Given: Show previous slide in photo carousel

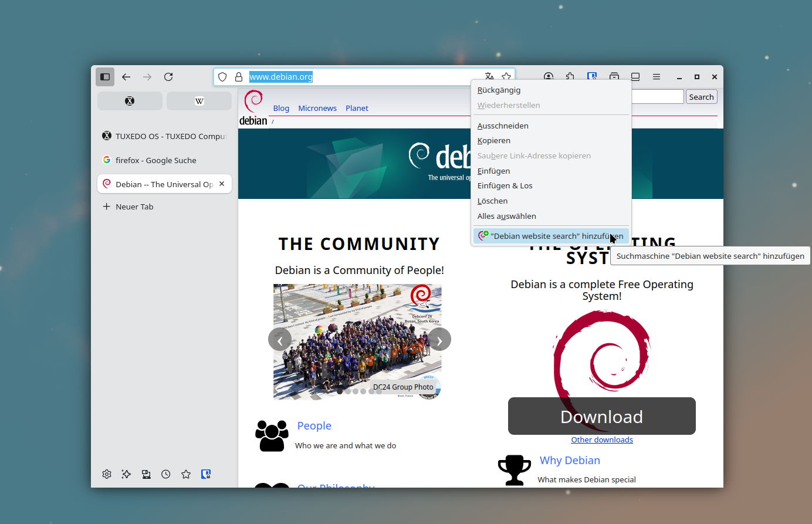Looking at the screenshot, I should coord(280,340).
